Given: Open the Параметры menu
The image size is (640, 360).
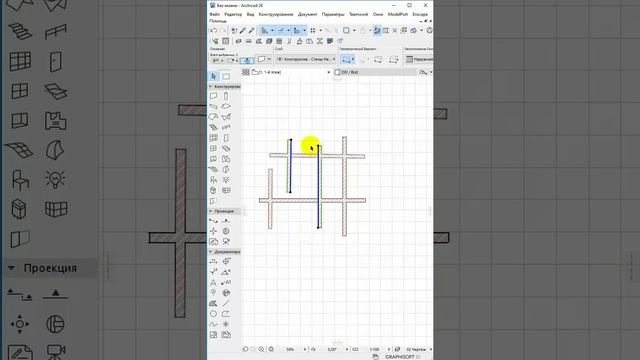Looking at the screenshot, I should pyautogui.click(x=333, y=14).
